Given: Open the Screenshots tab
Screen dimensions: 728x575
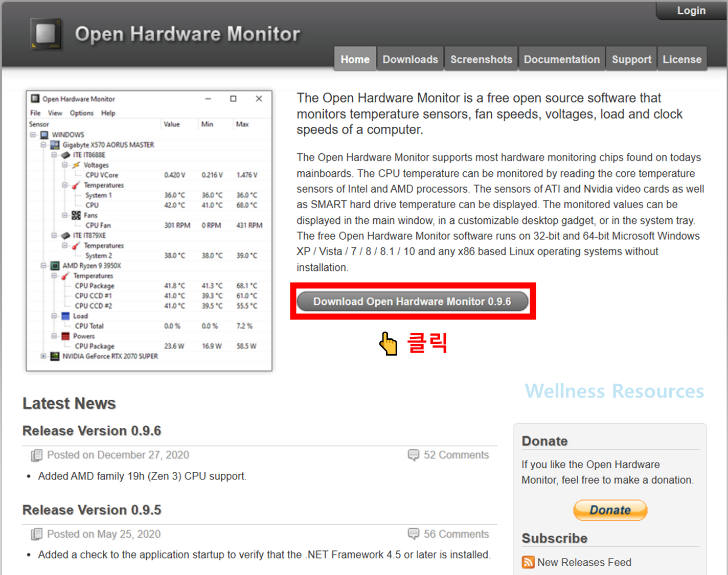Looking at the screenshot, I should point(481,59).
